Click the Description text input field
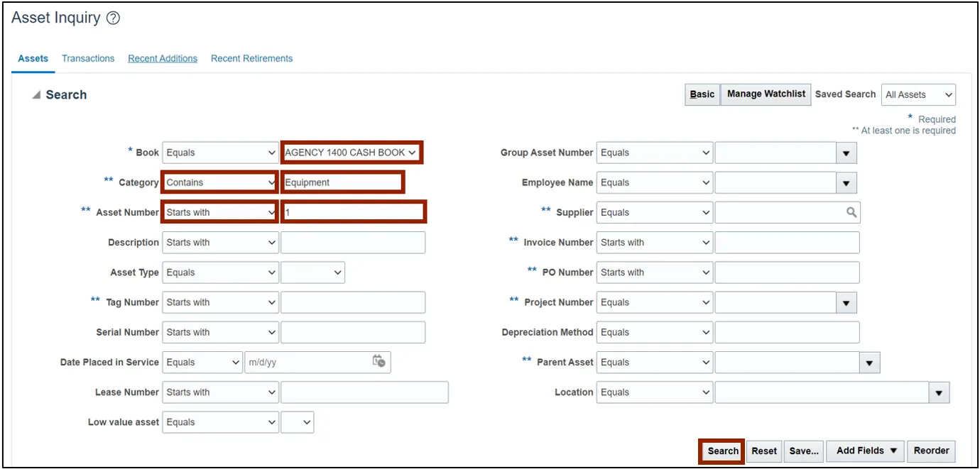 pos(353,243)
